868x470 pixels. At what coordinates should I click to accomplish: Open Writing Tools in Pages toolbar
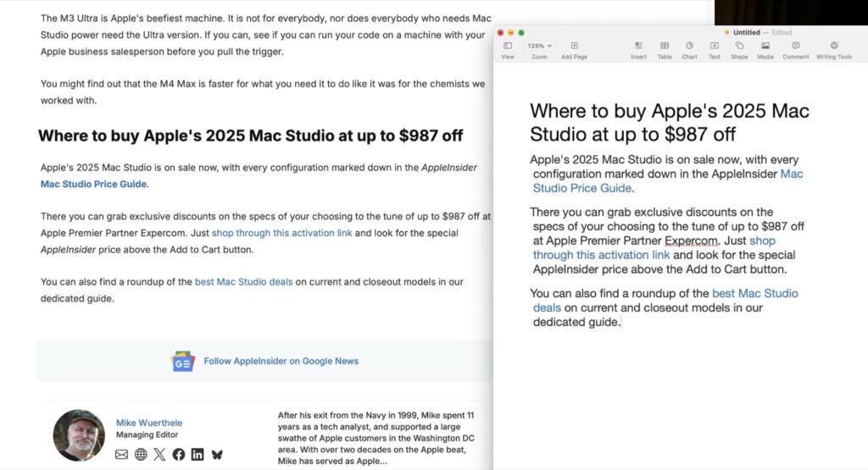pos(834,46)
